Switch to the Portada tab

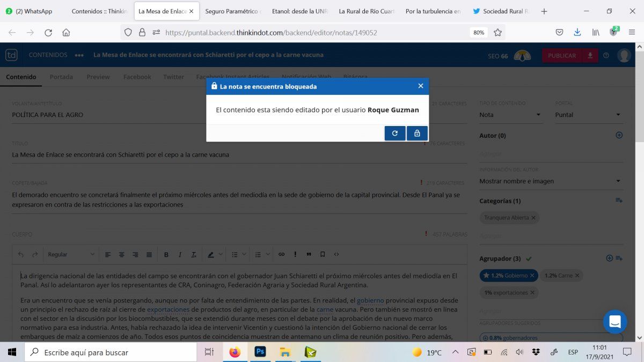(x=61, y=77)
